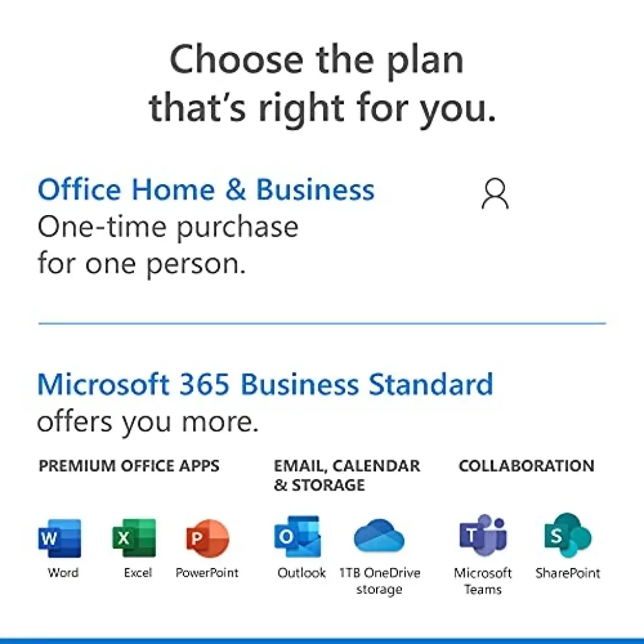Select the green Excel icon
This screenshot has width=644, height=644.
click(135, 538)
